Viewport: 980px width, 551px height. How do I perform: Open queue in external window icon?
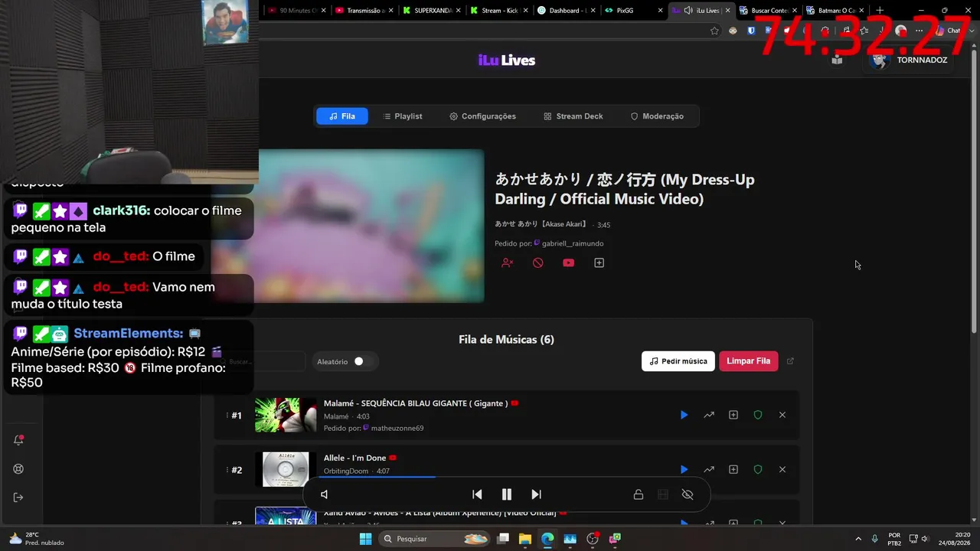pos(791,361)
